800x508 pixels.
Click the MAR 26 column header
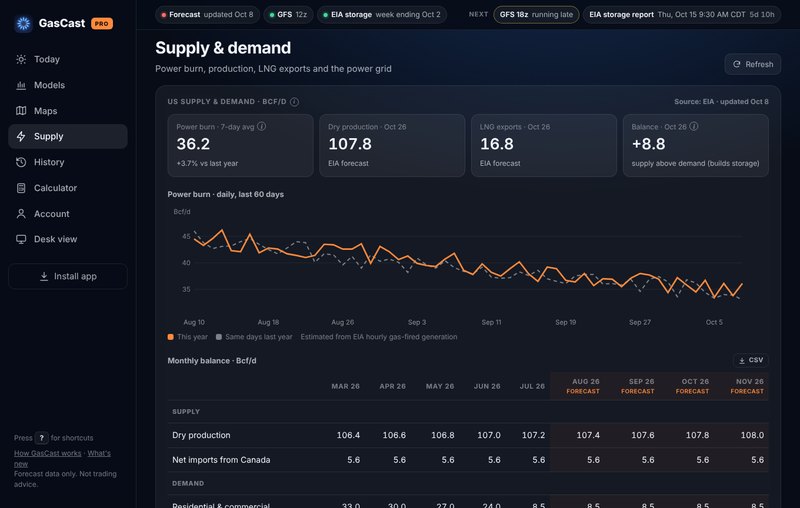[x=345, y=386]
